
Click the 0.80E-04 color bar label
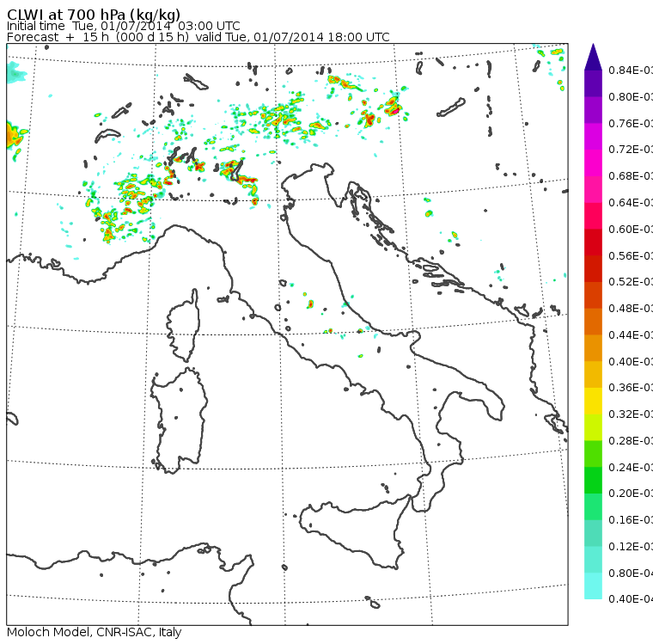[x=630, y=573]
